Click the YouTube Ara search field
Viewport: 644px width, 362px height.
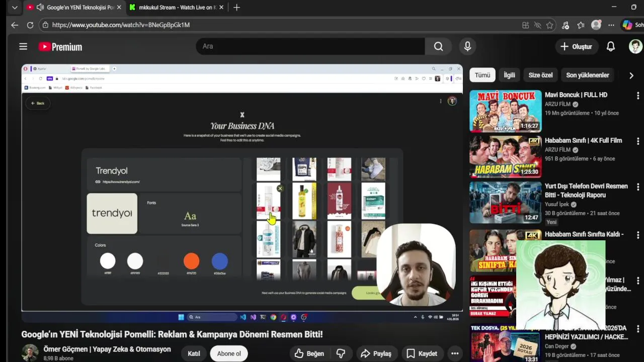[310, 46]
